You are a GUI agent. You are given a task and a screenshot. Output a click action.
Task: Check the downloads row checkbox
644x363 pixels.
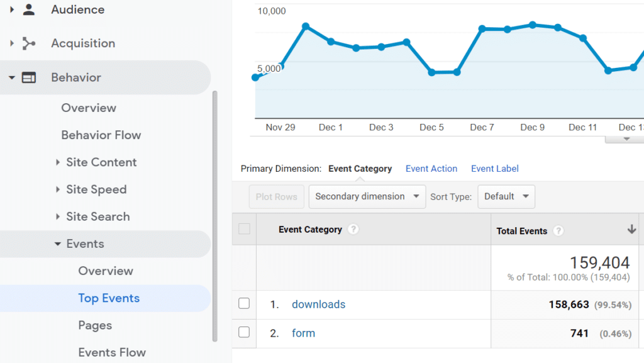244,303
